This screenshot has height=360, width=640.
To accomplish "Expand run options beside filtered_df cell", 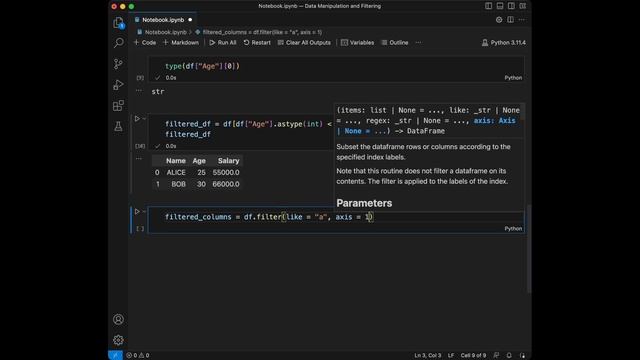I will (x=144, y=119).
